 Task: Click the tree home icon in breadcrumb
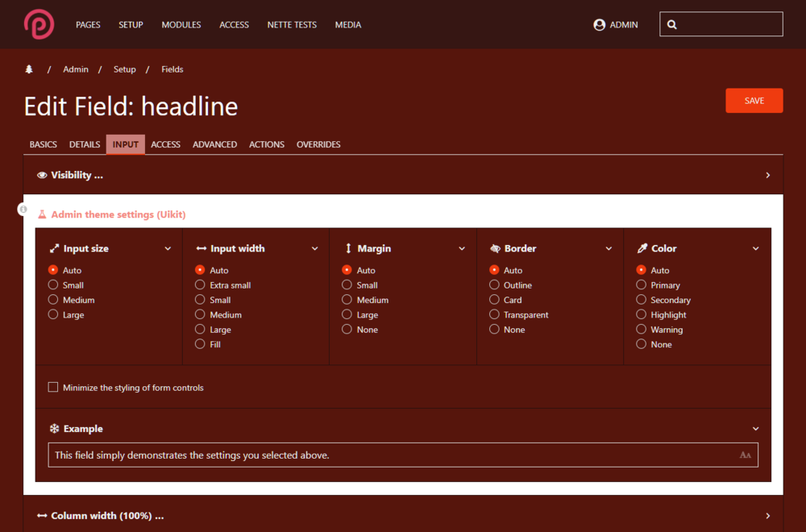pos(29,69)
